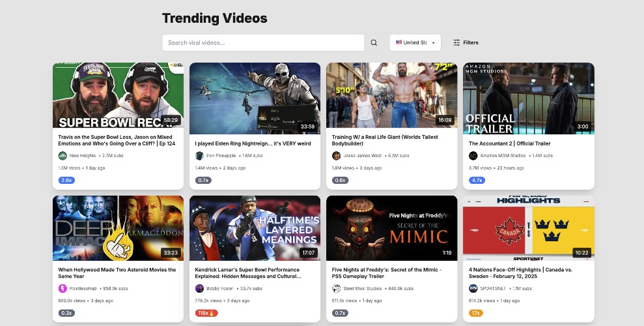Click the Iron Pineapple channel avatar
This screenshot has width=644, height=326.
(x=199, y=155)
